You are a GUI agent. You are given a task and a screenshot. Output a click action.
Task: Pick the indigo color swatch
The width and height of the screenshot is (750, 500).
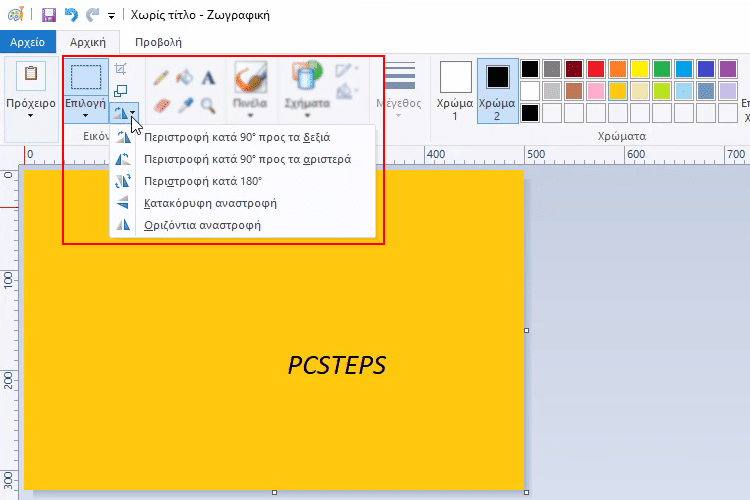point(706,69)
